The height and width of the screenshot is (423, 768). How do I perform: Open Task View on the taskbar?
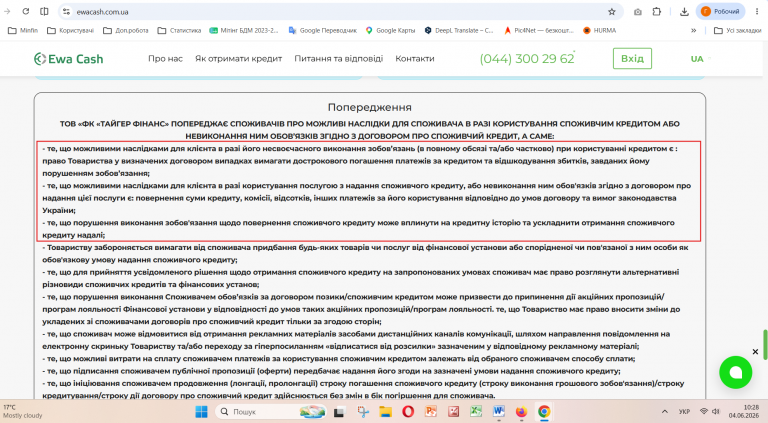(338, 412)
